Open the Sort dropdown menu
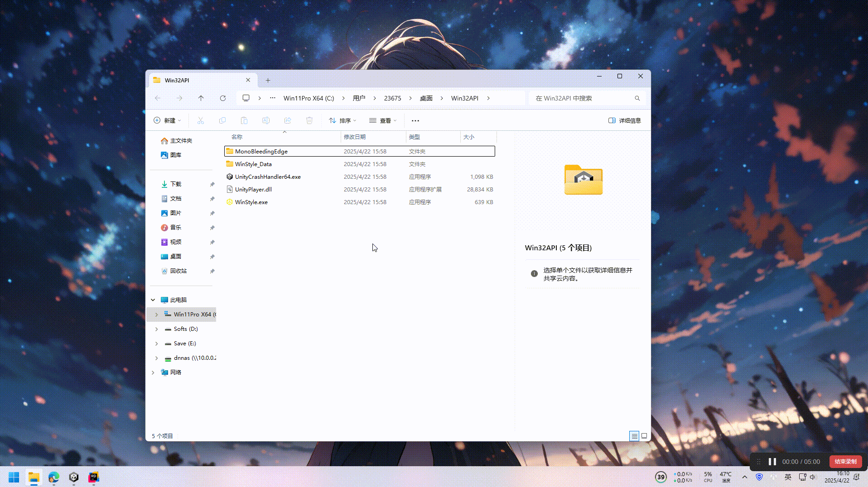 point(342,120)
